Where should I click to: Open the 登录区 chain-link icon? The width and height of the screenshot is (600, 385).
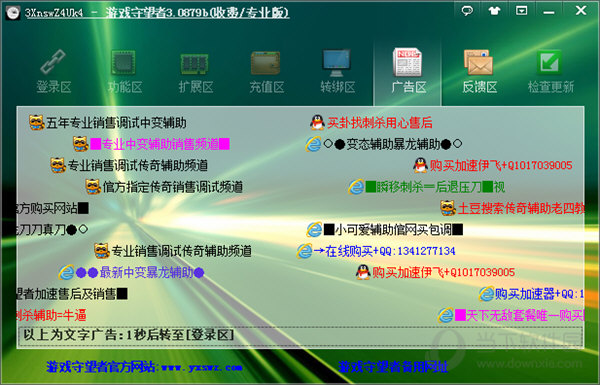tap(53, 62)
